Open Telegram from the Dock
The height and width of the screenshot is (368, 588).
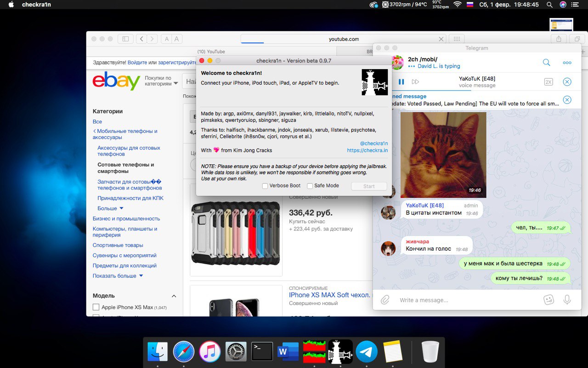(x=367, y=352)
